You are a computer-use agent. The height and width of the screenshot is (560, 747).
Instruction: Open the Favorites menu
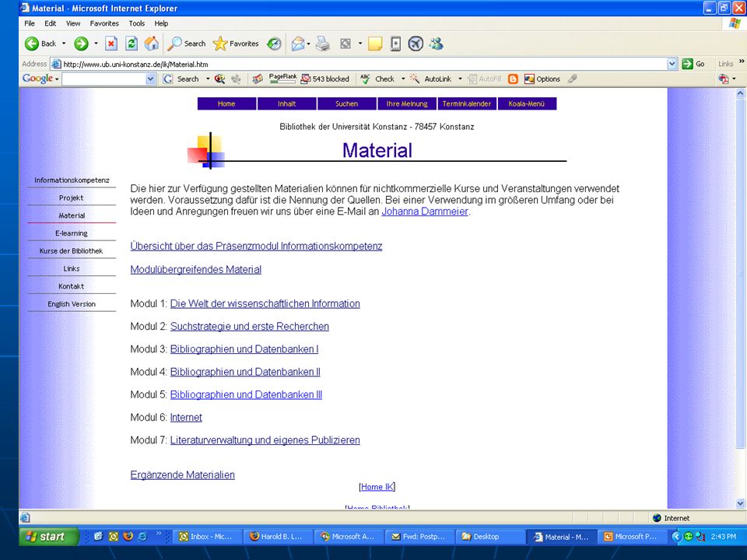[x=104, y=23]
